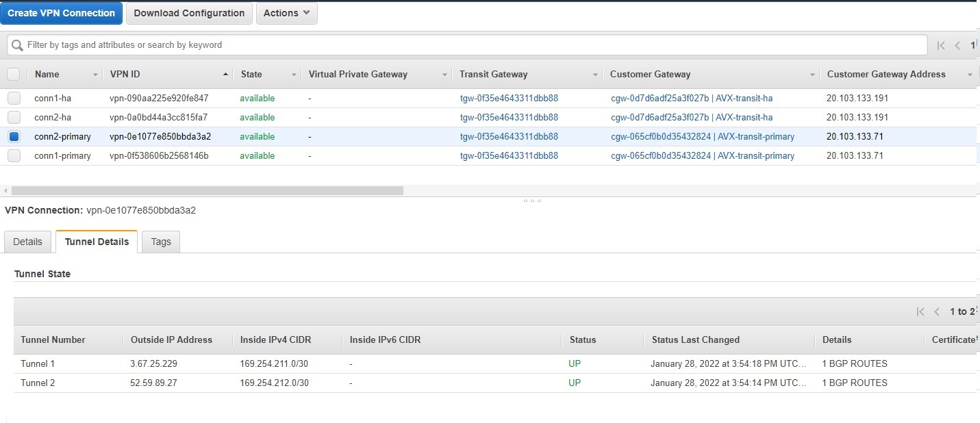Viewport: 980px width, 423px height.
Task: Uncheck the conn2-primary row checkbox
Action: click(14, 136)
